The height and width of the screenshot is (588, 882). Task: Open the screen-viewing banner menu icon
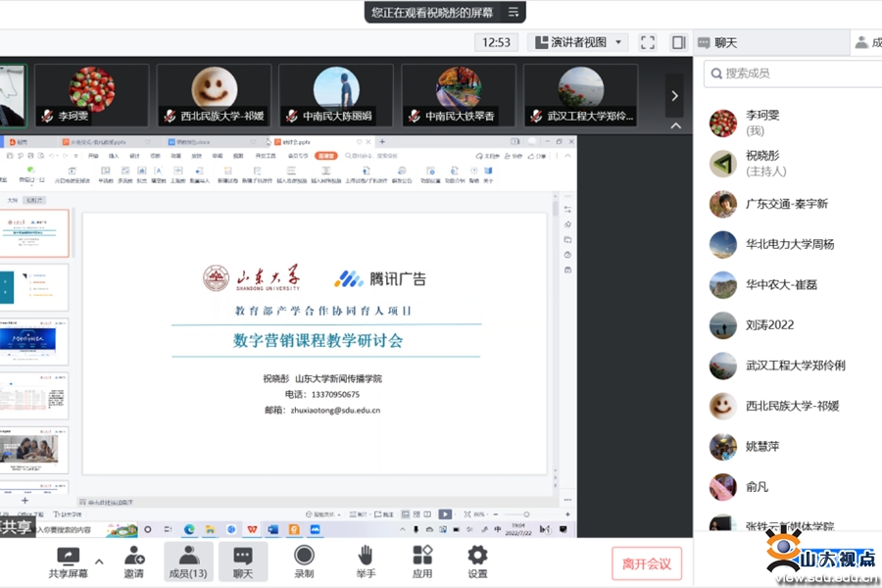tap(513, 12)
